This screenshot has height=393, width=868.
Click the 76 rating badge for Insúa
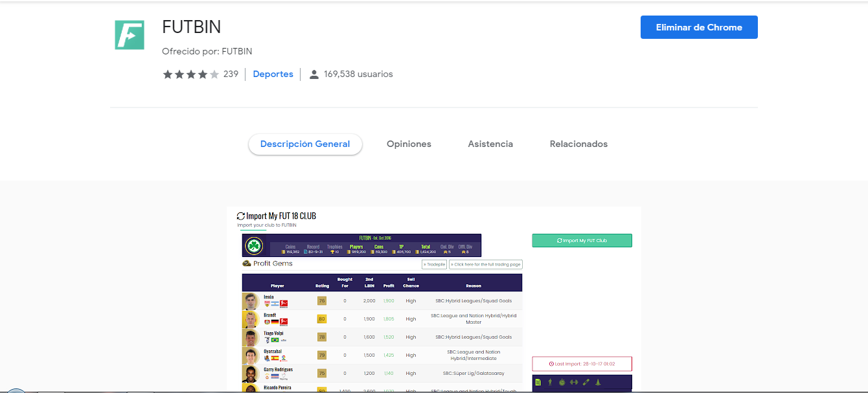pyautogui.click(x=322, y=300)
